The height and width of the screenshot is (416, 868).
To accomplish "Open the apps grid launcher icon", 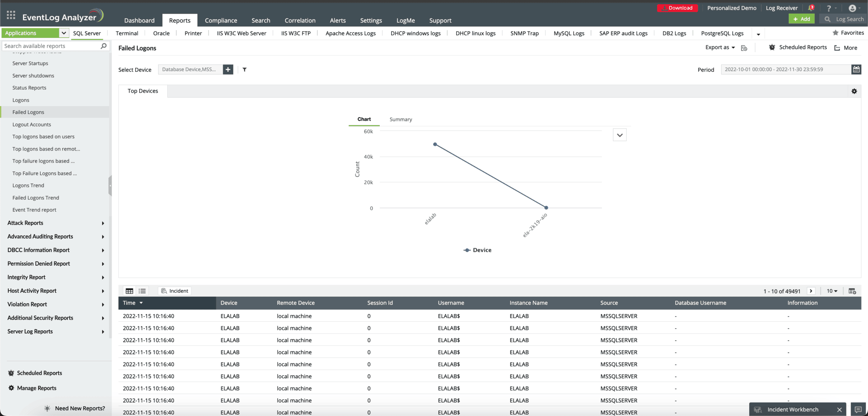I will pyautogui.click(x=11, y=16).
